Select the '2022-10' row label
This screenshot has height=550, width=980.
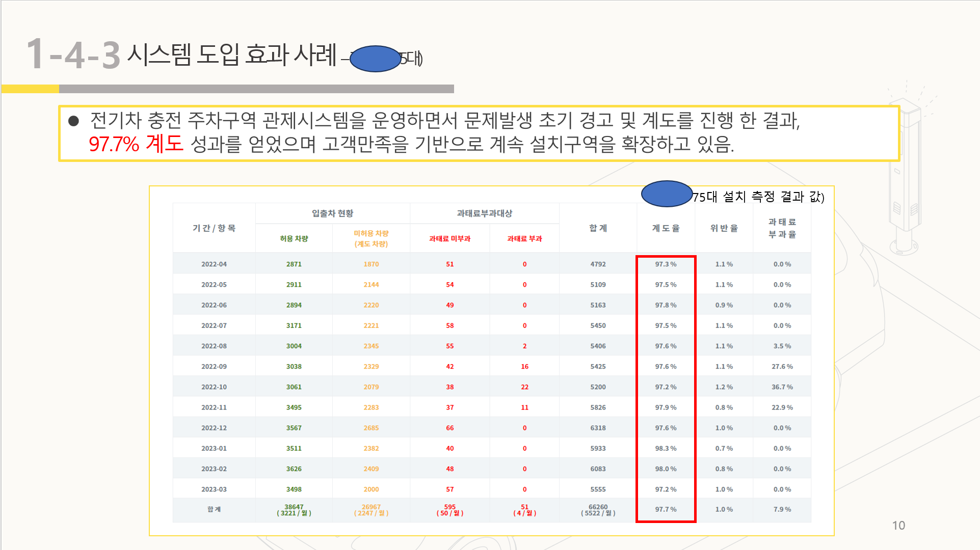tap(214, 387)
